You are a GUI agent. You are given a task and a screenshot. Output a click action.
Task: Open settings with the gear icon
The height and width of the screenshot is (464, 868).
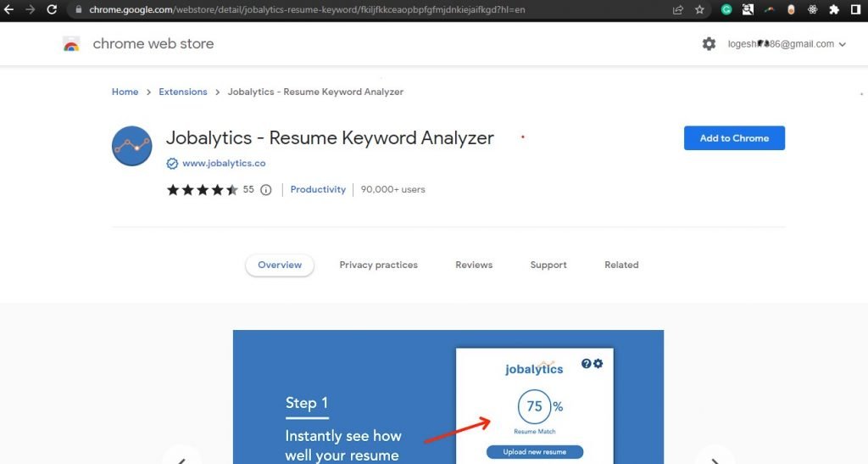[x=709, y=44]
